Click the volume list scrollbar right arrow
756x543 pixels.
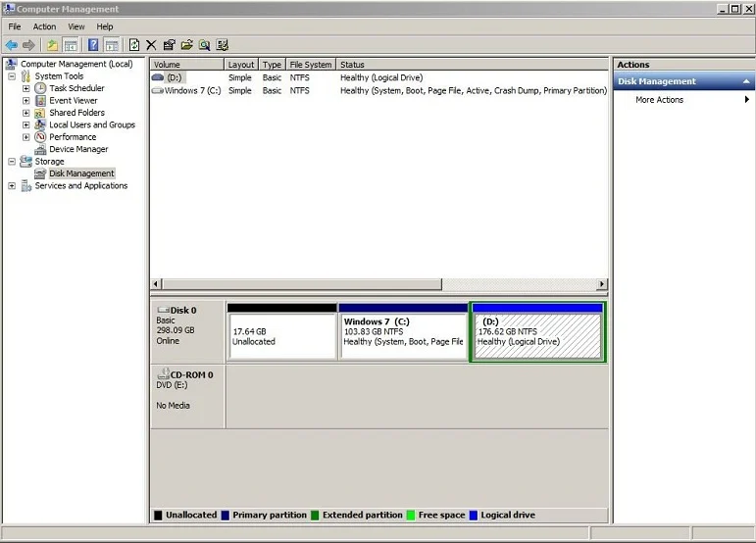click(x=602, y=284)
